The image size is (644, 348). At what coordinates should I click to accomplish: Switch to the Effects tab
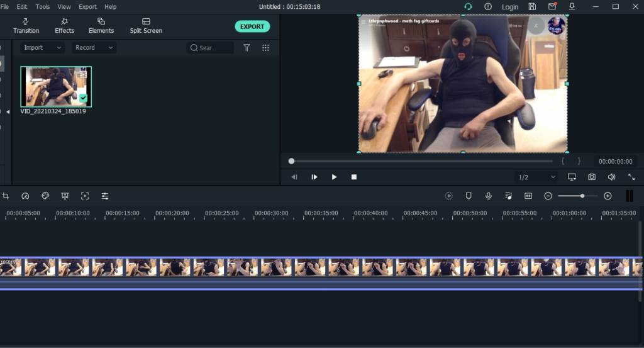coord(64,26)
